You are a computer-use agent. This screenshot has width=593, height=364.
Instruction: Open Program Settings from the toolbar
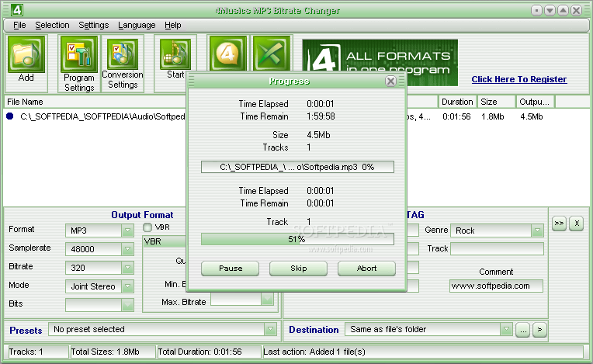79,54
